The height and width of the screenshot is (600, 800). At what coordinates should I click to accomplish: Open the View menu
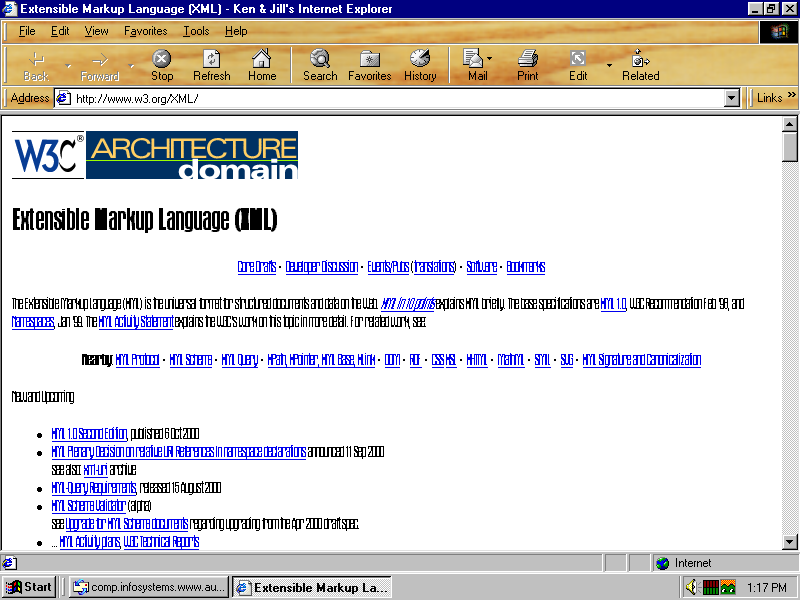pyautogui.click(x=96, y=31)
